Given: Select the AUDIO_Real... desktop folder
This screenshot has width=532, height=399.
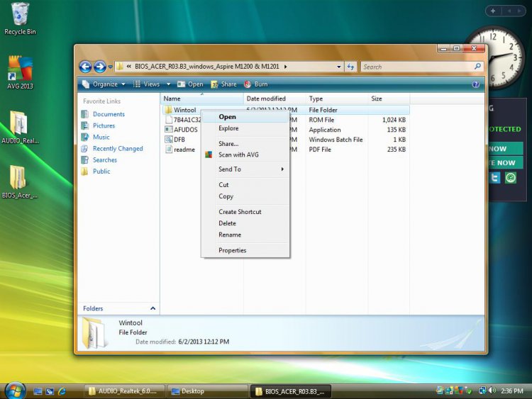Looking at the screenshot, I should point(20,127).
